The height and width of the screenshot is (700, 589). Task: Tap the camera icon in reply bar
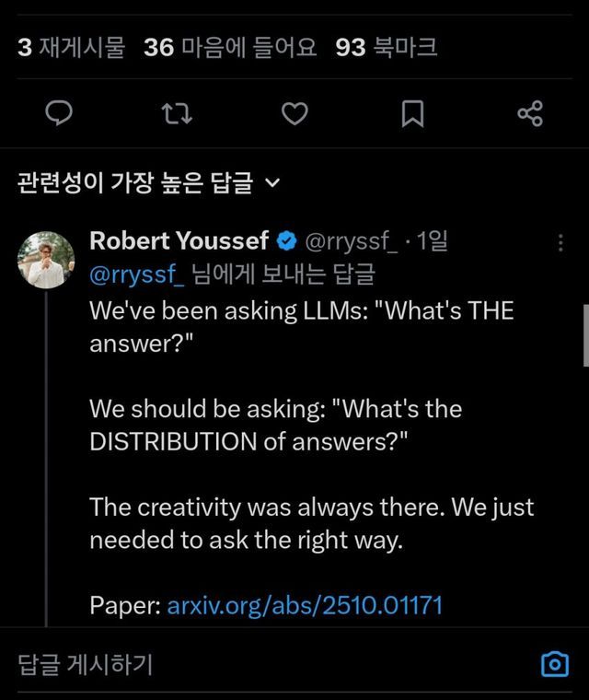point(554,663)
